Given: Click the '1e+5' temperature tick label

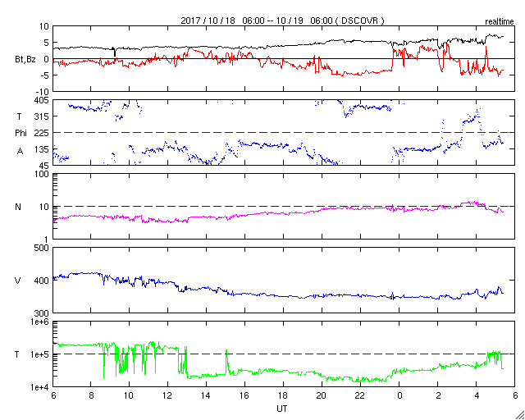Looking at the screenshot, I should click(40, 354).
